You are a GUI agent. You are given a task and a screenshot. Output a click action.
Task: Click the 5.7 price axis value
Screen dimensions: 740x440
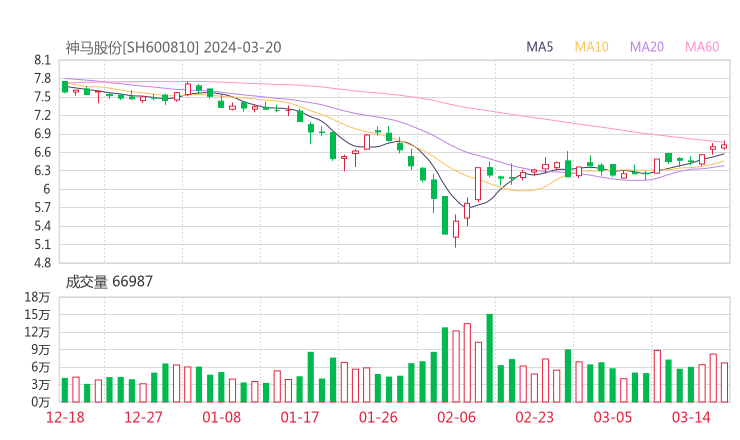42,207
